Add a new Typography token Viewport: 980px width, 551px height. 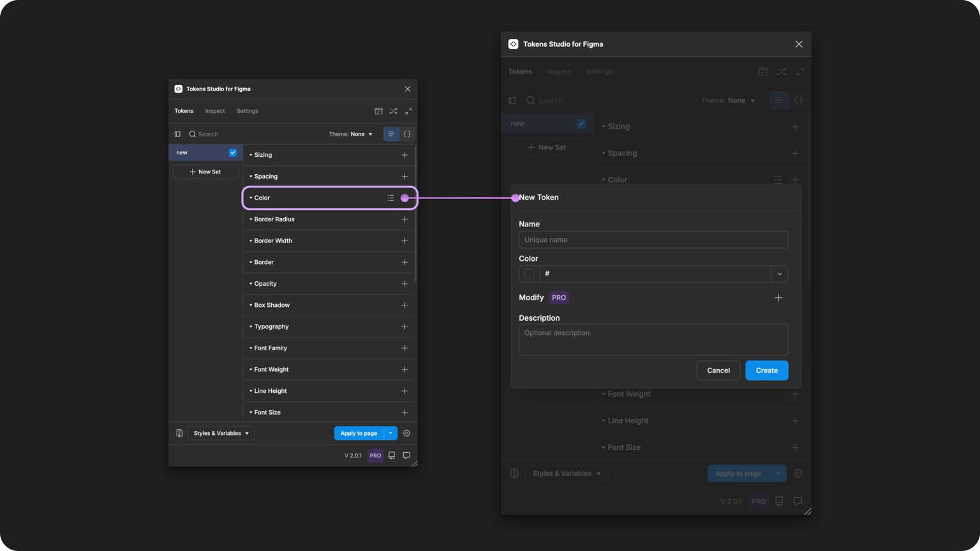click(405, 327)
